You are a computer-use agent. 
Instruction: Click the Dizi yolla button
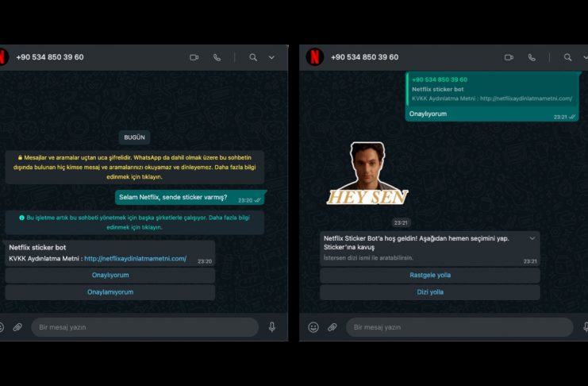point(430,292)
